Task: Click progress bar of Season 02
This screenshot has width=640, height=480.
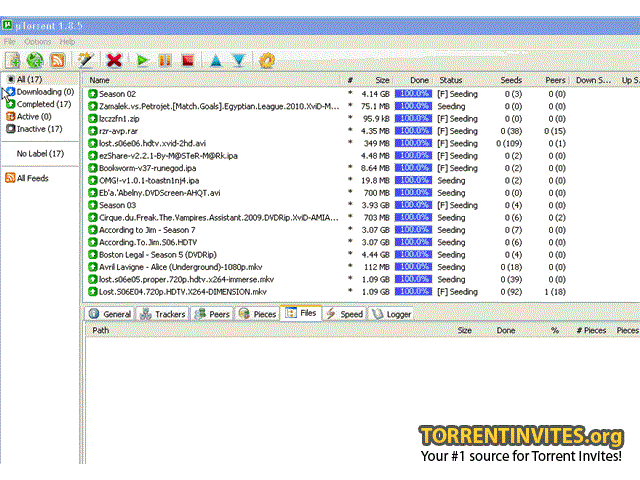Action: [413, 94]
